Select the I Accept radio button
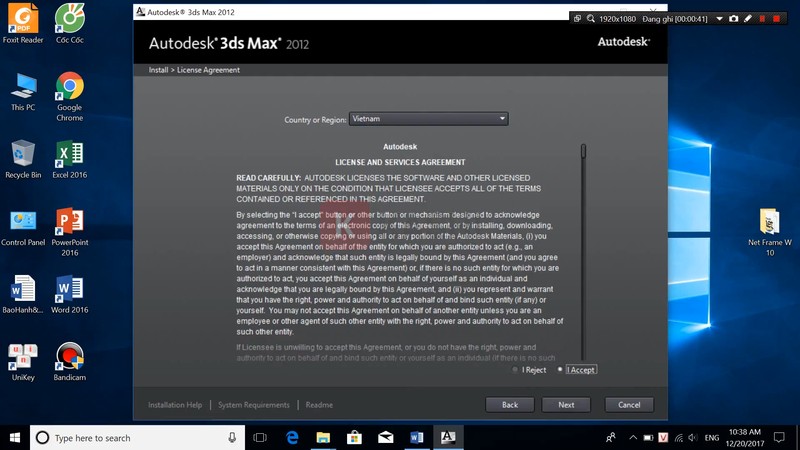This screenshot has width=800, height=450. 560,370
